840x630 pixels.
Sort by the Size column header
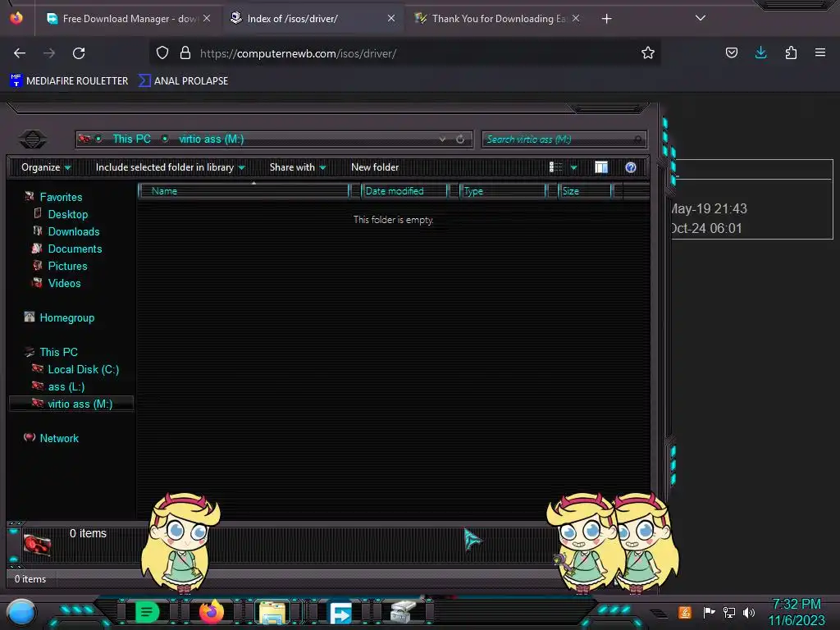tap(585, 190)
